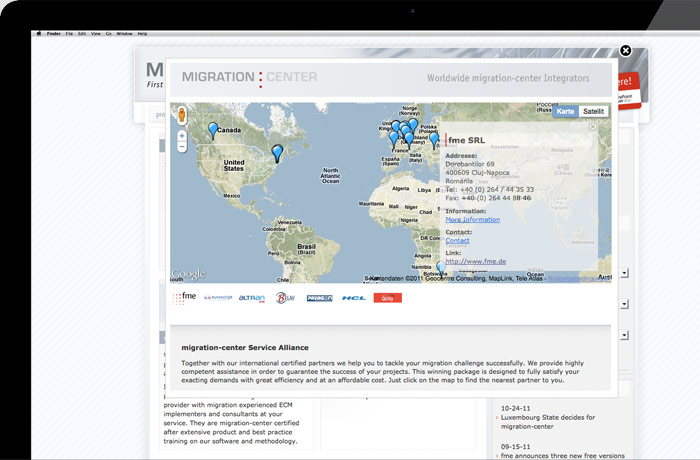Click the red circular B partner logo
Screen dimensions: 700x460
click(x=285, y=297)
